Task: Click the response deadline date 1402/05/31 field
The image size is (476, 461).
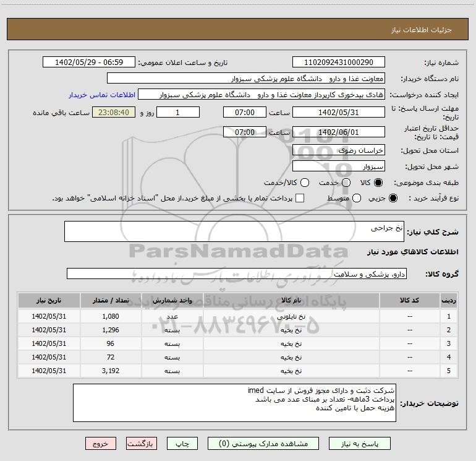Action: [x=339, y=112]
